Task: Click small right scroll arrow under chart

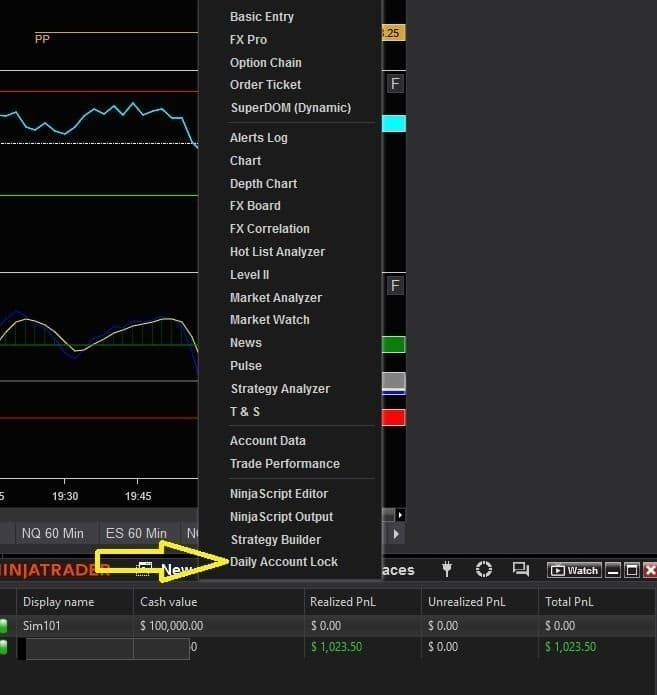Action: 400,515
